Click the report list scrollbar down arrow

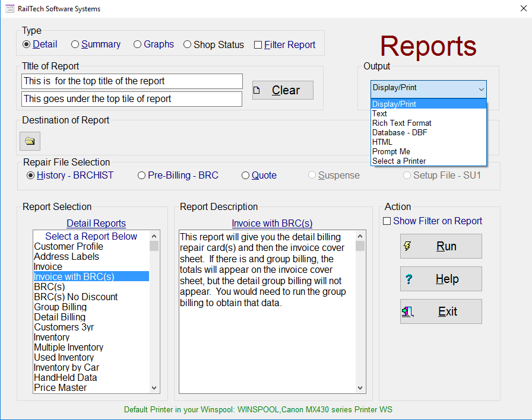(x=154, y=387)
